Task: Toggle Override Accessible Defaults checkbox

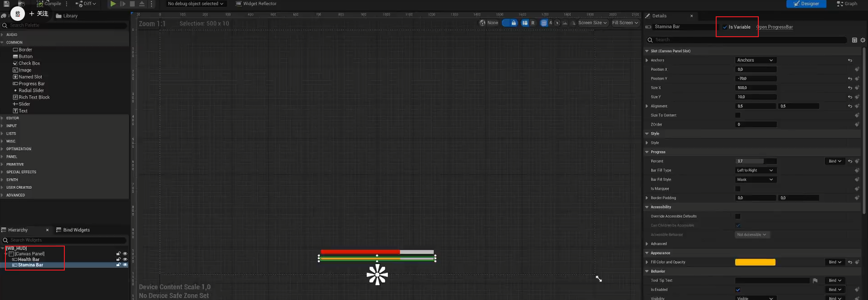Action: tap(738, 216)
